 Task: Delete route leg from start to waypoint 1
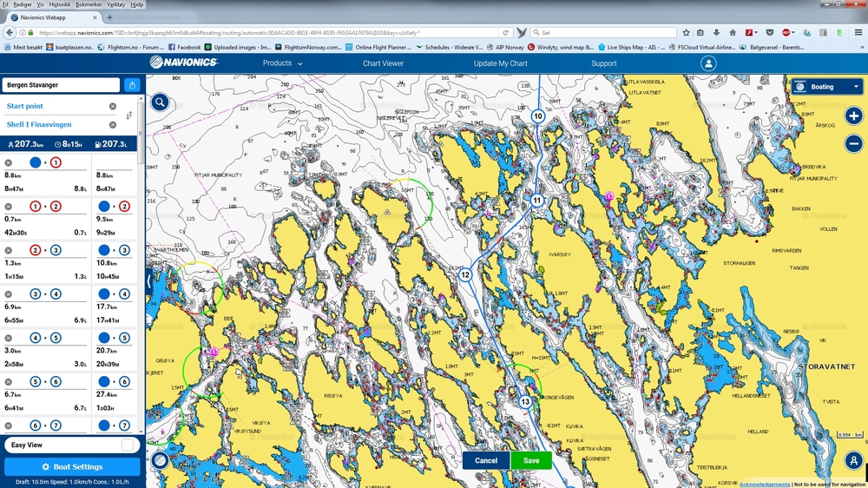(9, 163)
